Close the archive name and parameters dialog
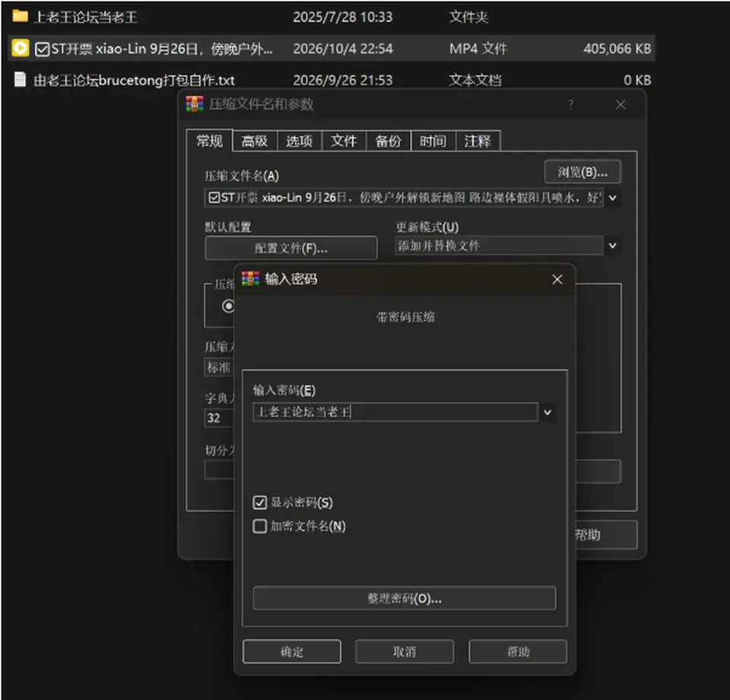730x700 pixels. coord(620,104)
